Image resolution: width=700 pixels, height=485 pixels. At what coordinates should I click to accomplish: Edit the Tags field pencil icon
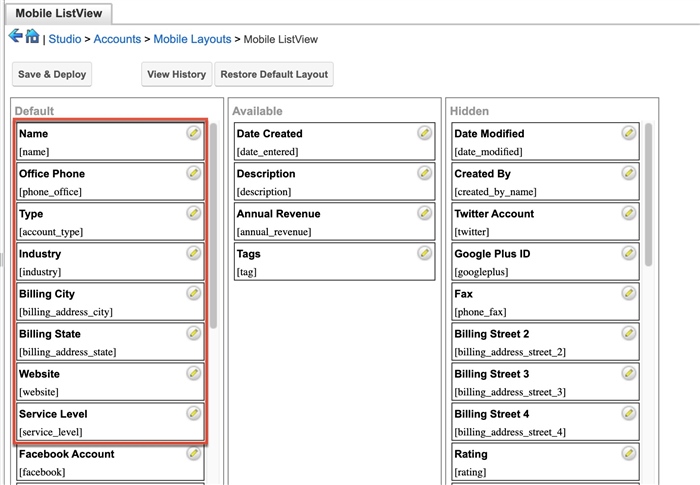click(x=425, y=253)
